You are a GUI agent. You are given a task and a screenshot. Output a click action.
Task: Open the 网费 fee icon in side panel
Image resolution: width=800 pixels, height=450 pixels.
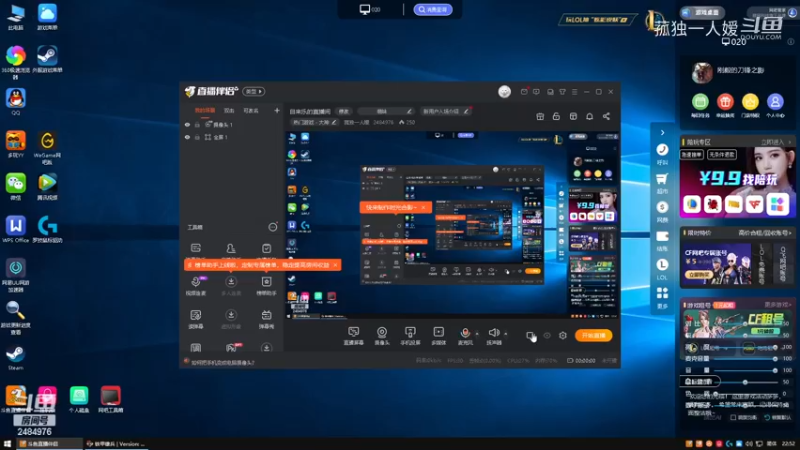662,212
